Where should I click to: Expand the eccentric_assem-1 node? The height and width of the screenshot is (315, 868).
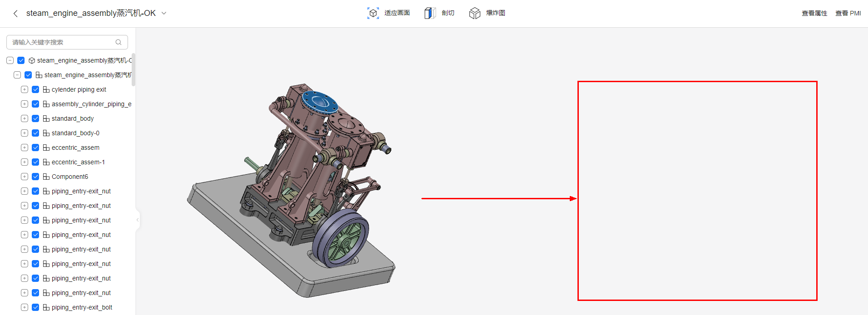tap(25, 162)
